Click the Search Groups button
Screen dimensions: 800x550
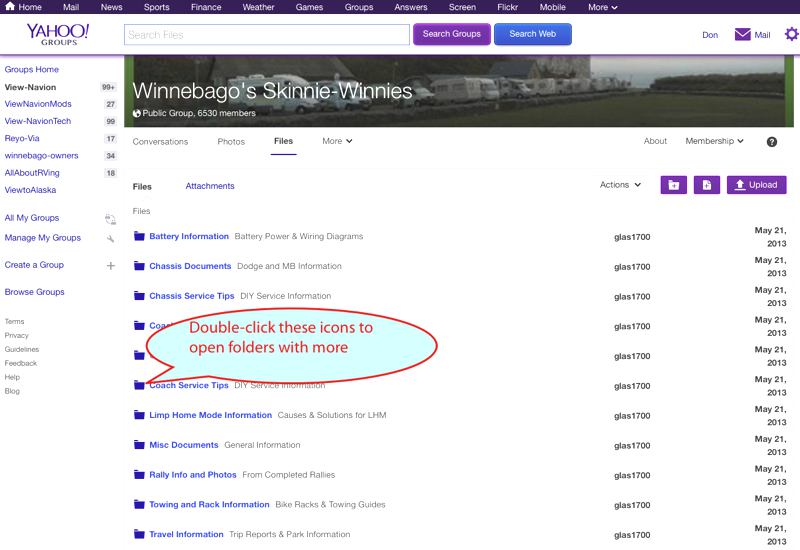pyautogui.click(x=452, y=34)
